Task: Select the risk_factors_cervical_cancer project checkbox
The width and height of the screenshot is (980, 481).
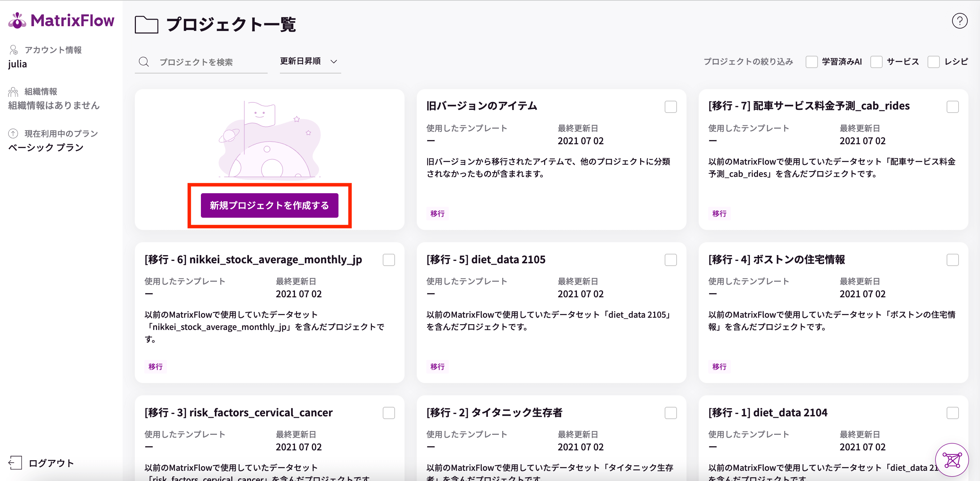Action: tap(389, 413)
